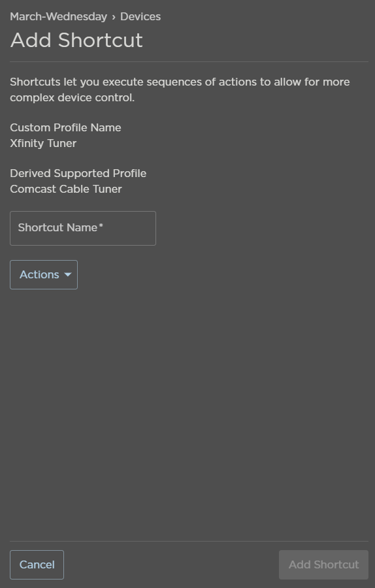Click the Comcast Cable Tuner value
This screenshot has height=588, width=375.
pos(66,189)
